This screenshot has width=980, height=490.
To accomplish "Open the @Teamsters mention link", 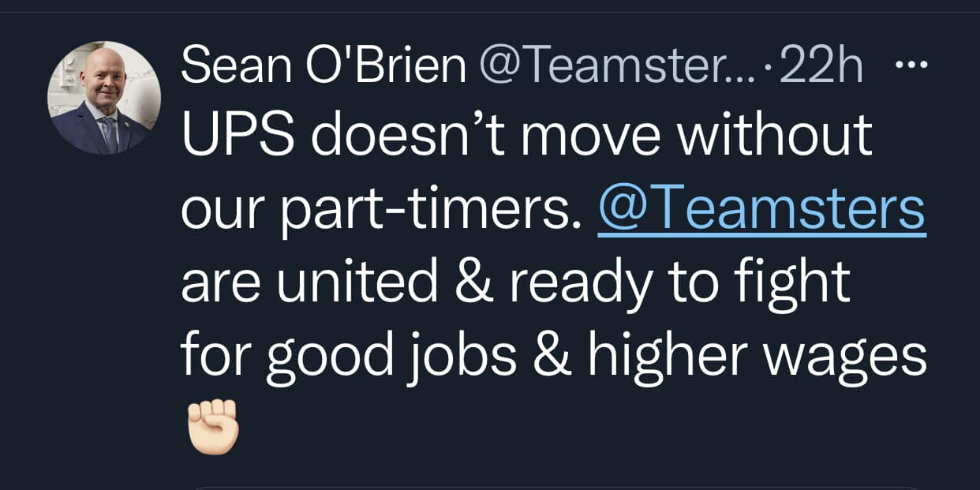I will click(761, 208).
